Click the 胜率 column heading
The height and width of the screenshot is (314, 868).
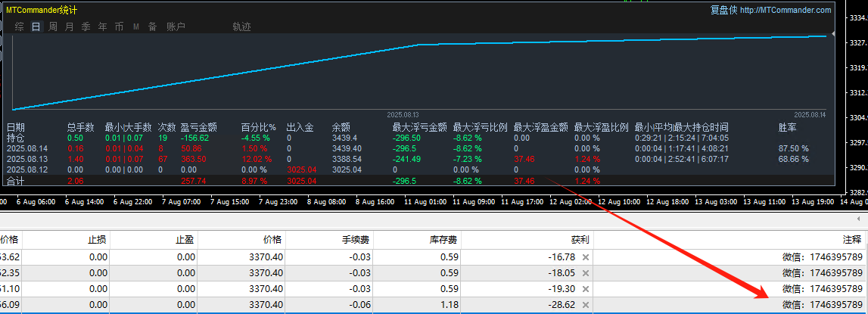[788, 127]
